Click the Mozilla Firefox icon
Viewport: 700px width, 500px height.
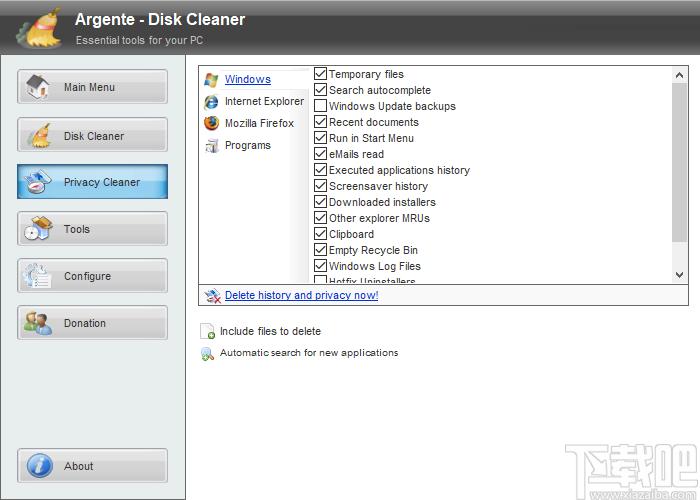(x=212, y=123)
